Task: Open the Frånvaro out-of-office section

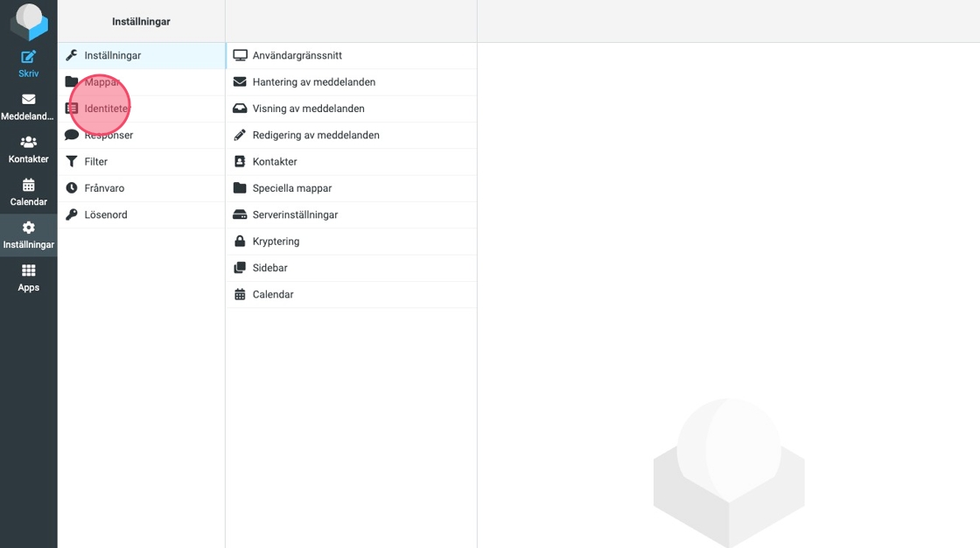Action: click(x=104, y=188)
